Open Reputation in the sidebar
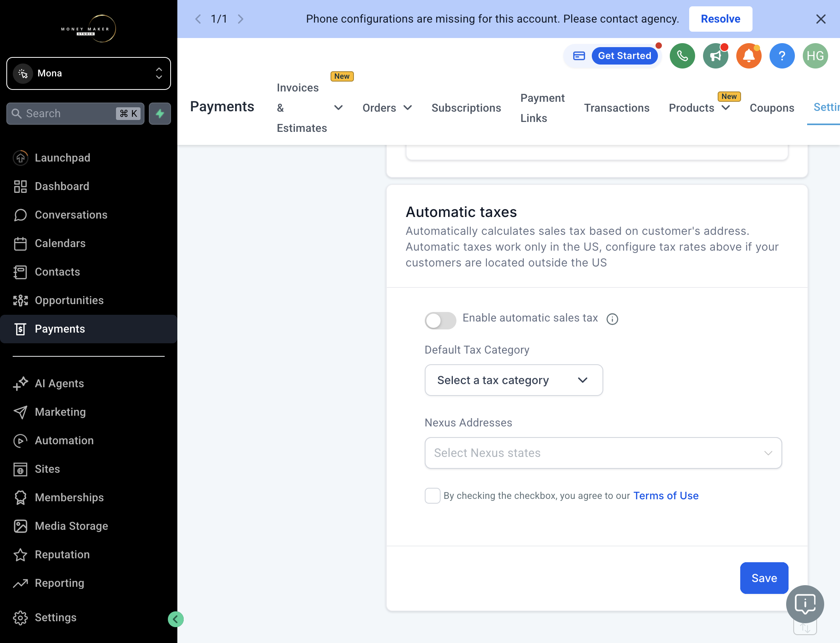 89,555
